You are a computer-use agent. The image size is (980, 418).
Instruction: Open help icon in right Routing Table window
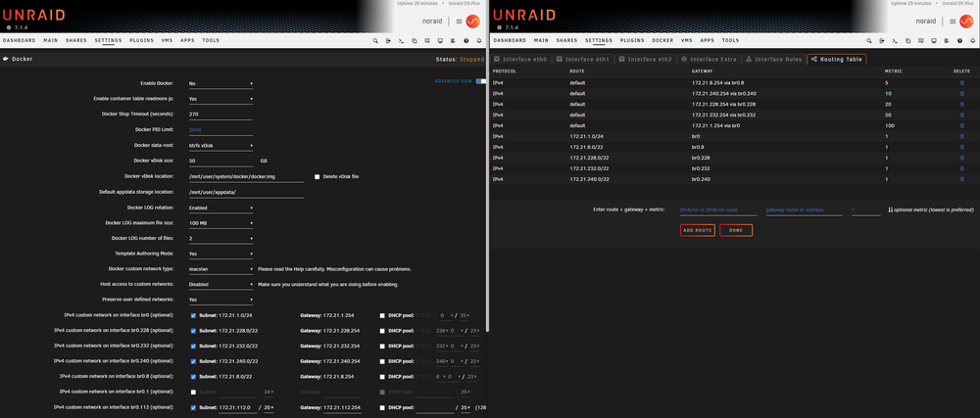(960, 40)
